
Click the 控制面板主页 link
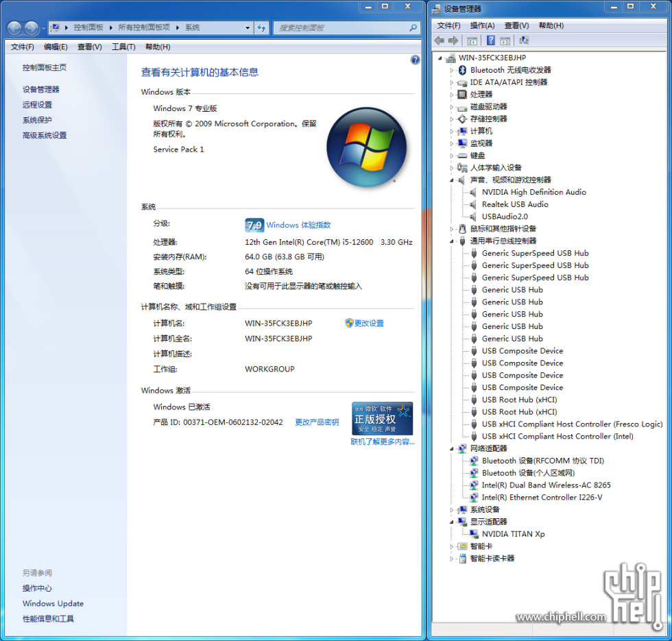(x=44, y=68)
